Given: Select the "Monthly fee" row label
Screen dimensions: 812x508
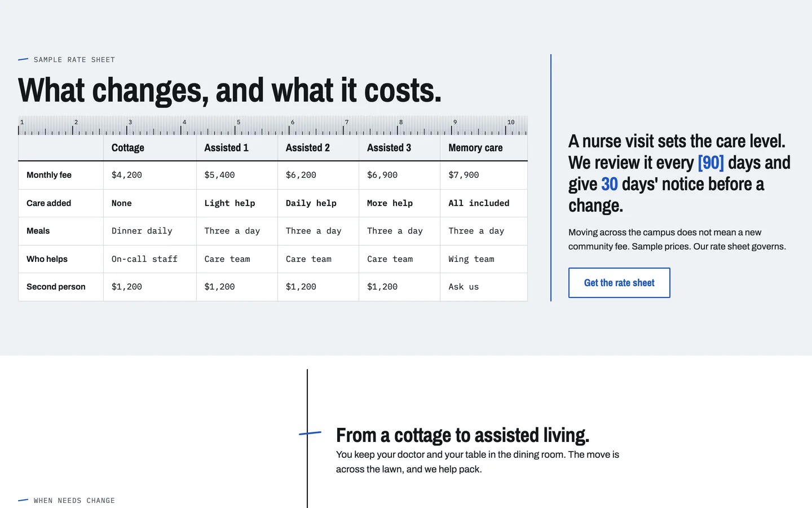Looking at the screenshot, I should pos(61,175).
